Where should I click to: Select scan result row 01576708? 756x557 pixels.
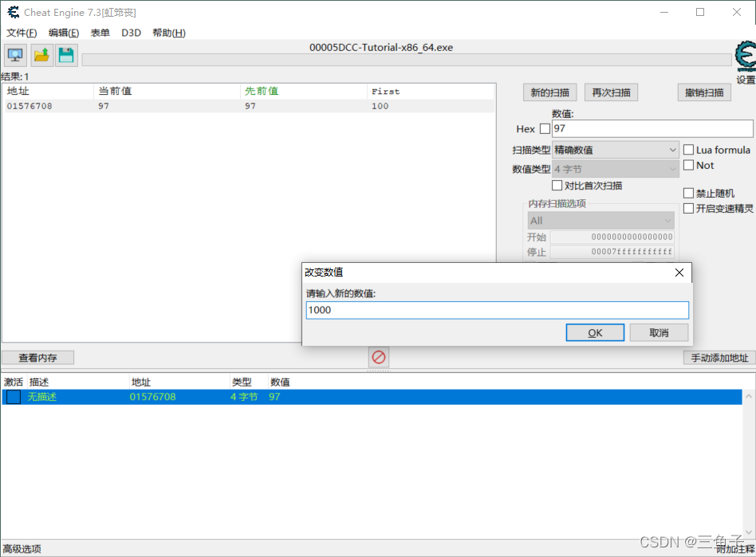pyautogui.click(x=249, y=106)
